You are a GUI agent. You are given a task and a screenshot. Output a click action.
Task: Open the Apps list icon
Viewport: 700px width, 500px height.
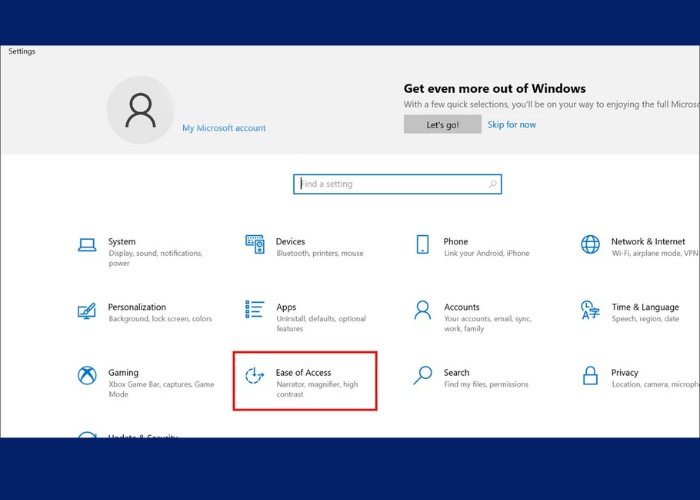click(x=255, y=310)
